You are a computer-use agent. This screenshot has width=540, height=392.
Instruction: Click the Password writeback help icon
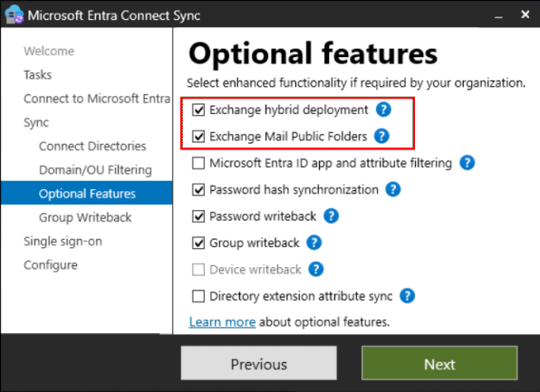click(x=331, y=216)
